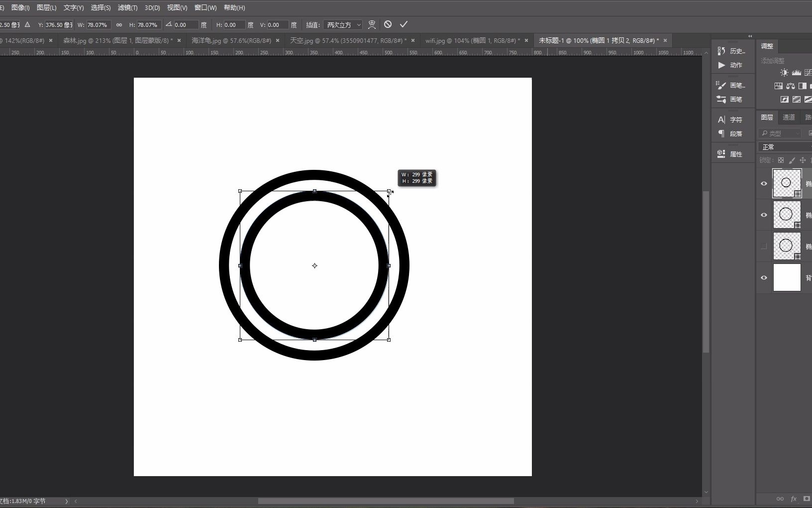Hide the second ellipse layer
This screenshot has width=812, height=508.
pos(764,215)
